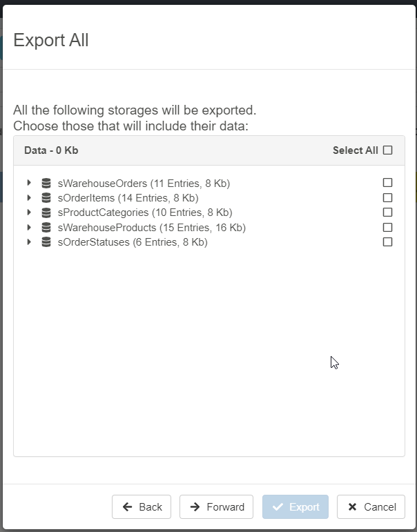
Task: Expand the sOrderItems storage arrow
Action: 29,198
